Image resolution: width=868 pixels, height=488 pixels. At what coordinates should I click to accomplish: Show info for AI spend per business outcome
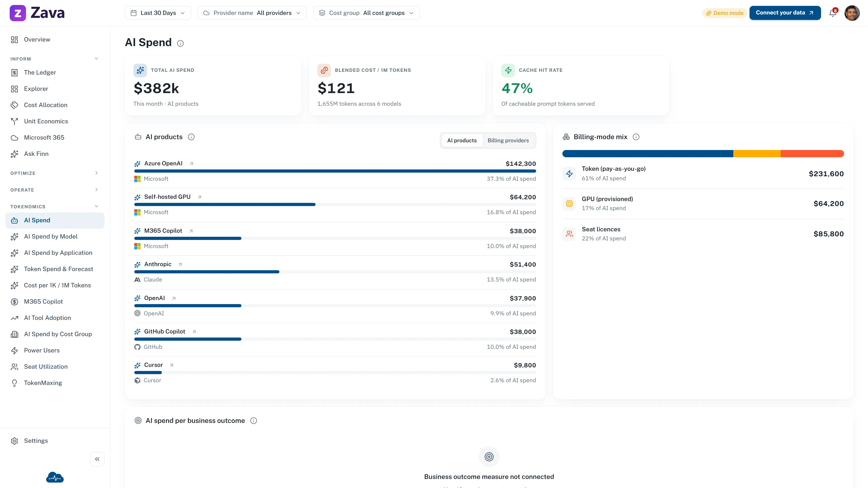253,421
